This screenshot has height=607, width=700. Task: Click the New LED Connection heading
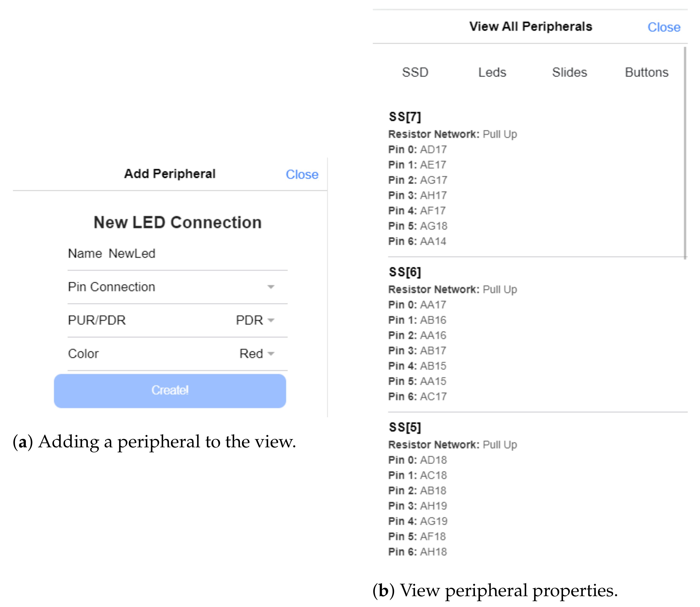[x=178, y=223]
